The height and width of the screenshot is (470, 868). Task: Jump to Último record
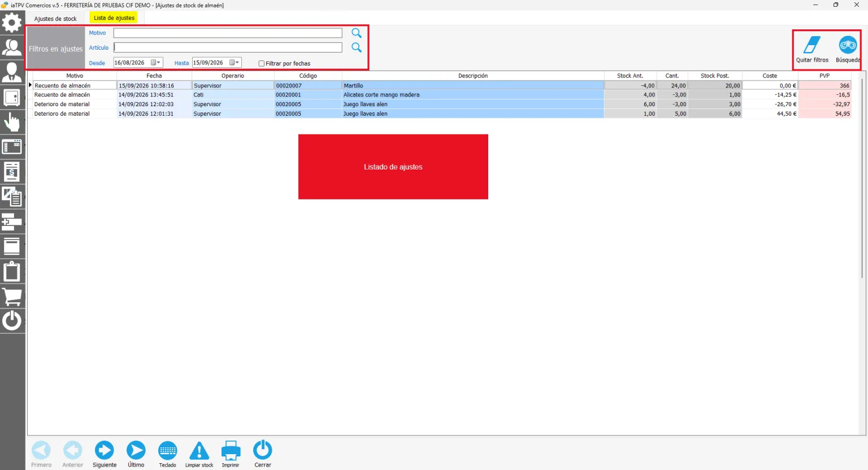pyautogui.click(x=136, y=454)
